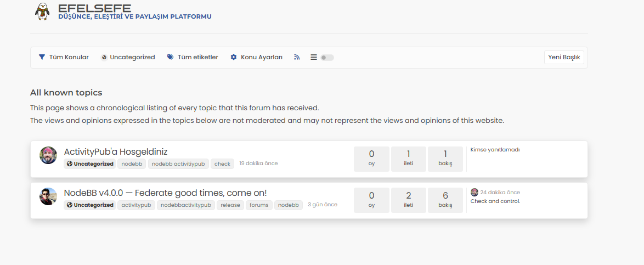
Task: Click the EFELSEFE site title
Action: [94, 8]
